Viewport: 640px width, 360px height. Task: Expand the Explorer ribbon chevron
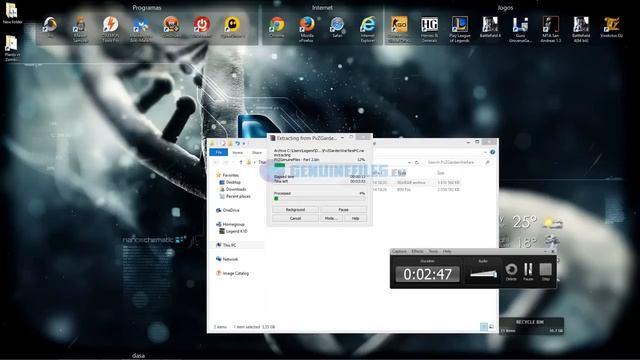pyautogui.click(x=485, y=152)
